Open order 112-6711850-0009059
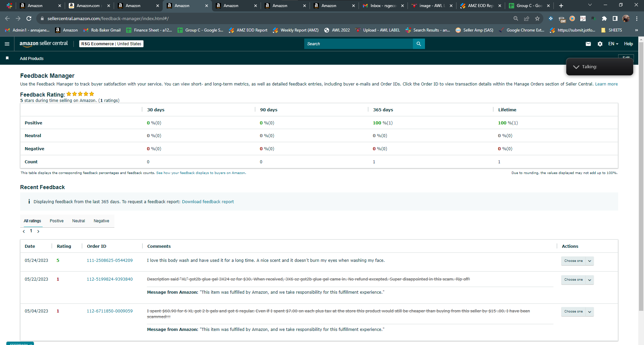The image size is (644, 345). tap(110, 311)
